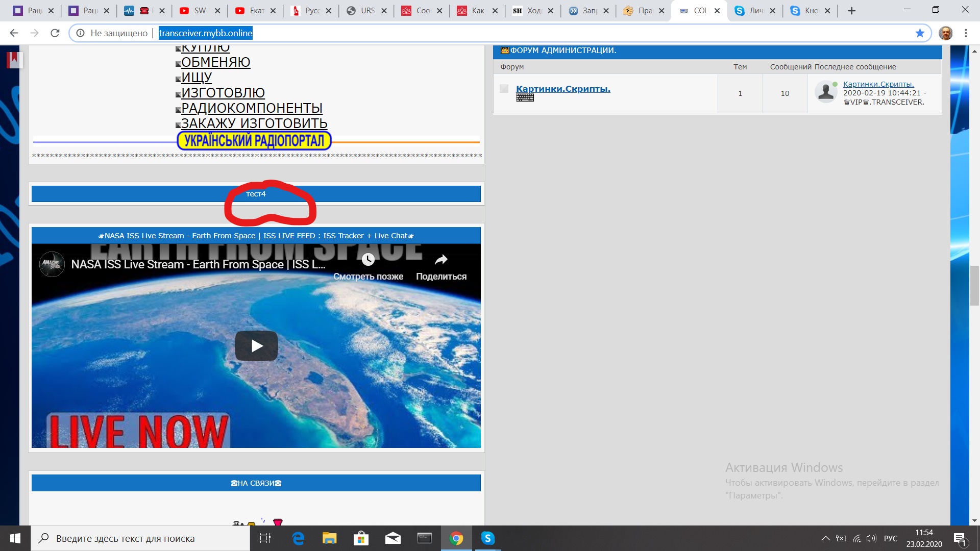Reload the current page

coord(55,33)
